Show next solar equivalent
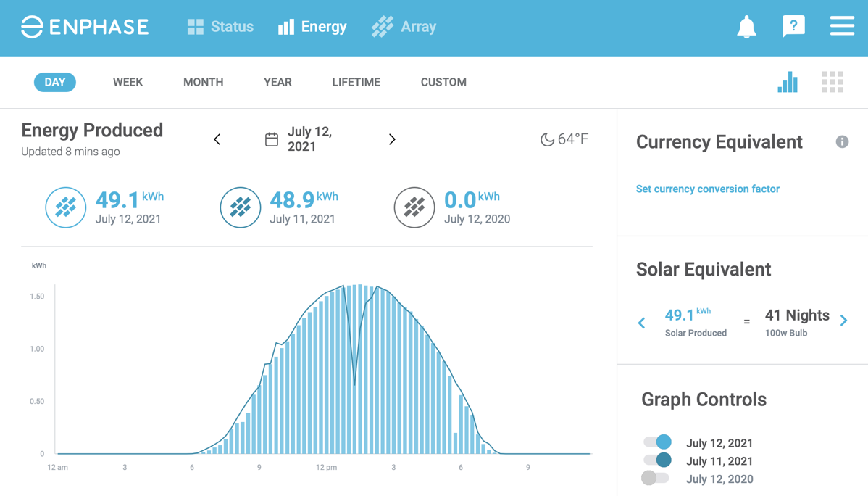868x496 pixels. click(843, 321)
